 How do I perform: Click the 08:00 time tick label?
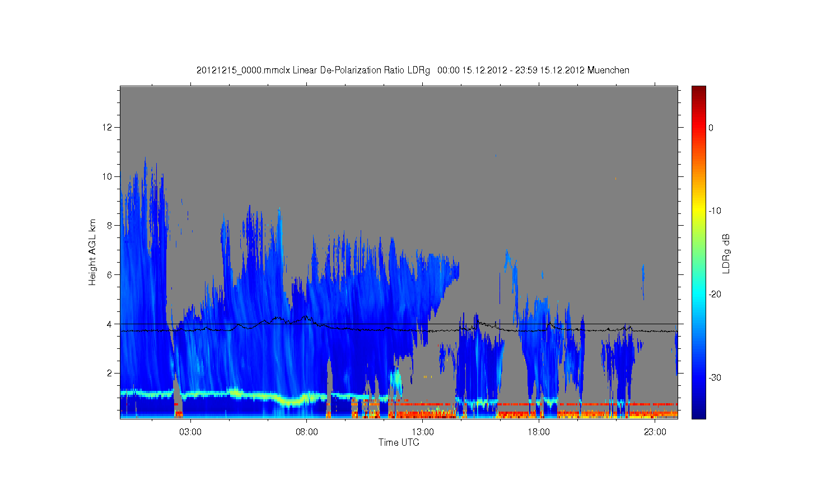click(307, 432)
